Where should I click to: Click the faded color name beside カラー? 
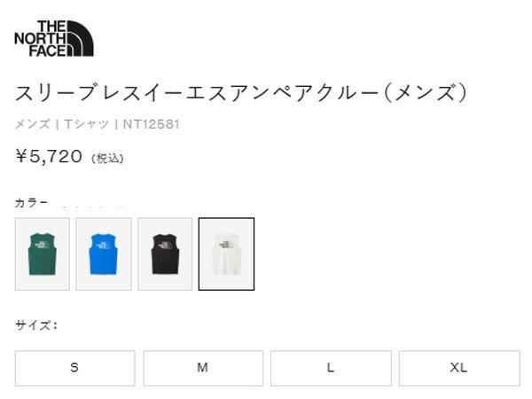(91, 206)
